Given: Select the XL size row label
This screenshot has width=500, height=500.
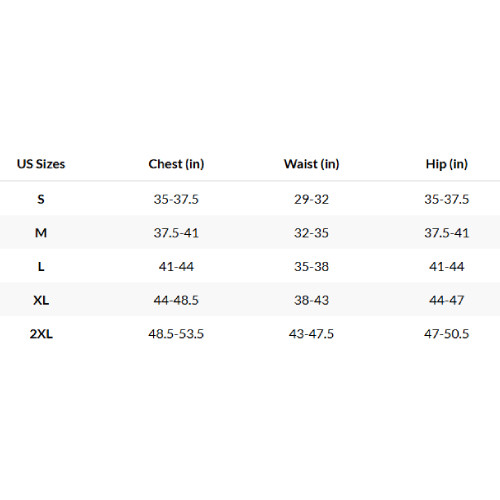Looking at the screenshot, I should [x=41, y=300].
